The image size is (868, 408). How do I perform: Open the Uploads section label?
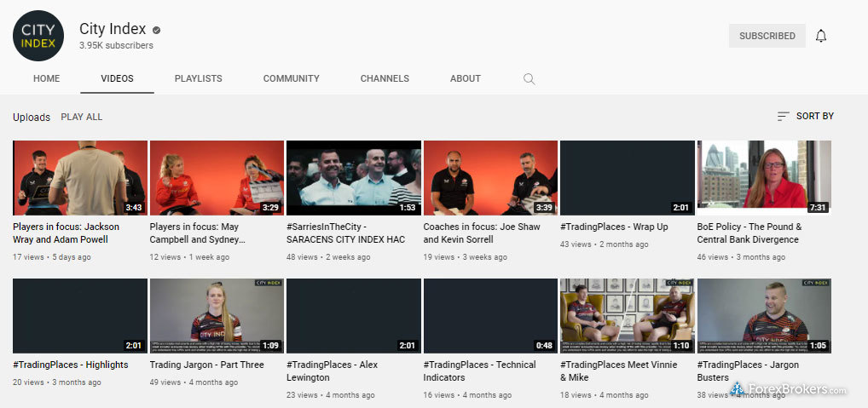(x=32, y=118)
